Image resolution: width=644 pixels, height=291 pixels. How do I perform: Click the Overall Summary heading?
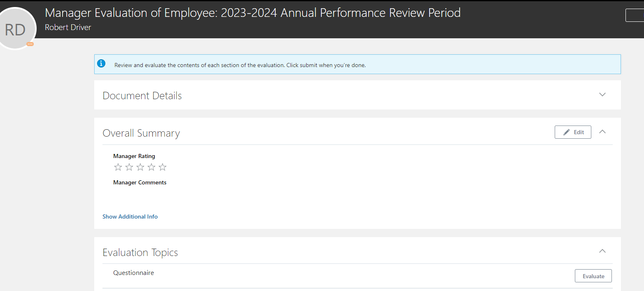click(x=141, y=133)
